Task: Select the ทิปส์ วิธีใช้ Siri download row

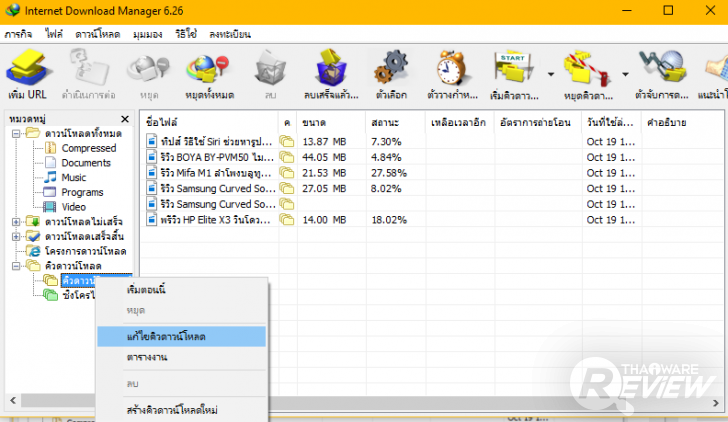Action: pyautogui.click(x=432, y=142)
